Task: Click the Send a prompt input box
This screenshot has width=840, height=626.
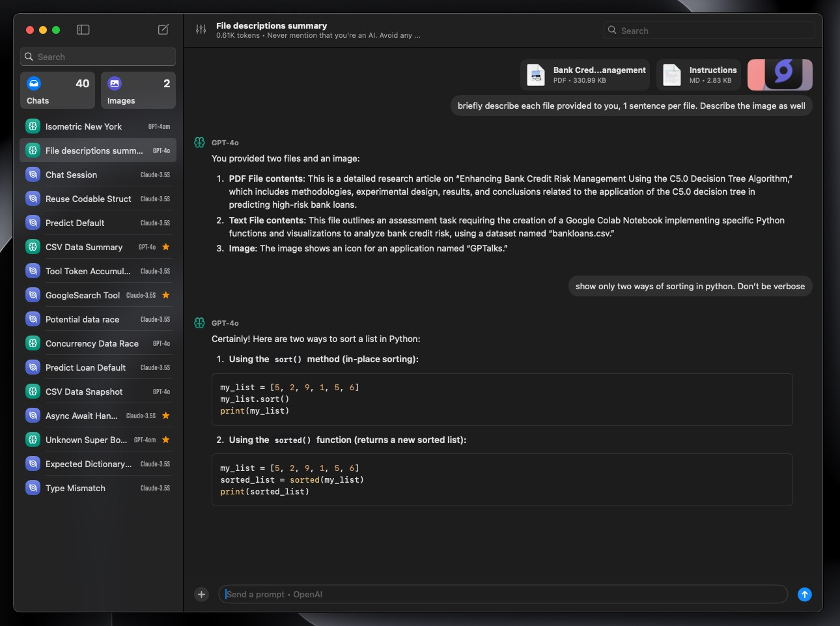Action: 501,594
